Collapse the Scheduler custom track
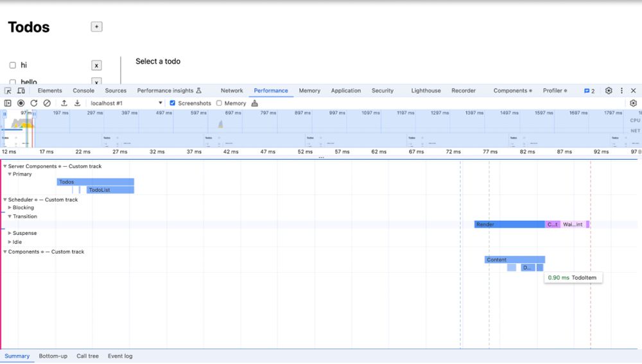Image resolution: width=642 pixels, height=364 pixels. pyautogui.click(x=5, y=200)
